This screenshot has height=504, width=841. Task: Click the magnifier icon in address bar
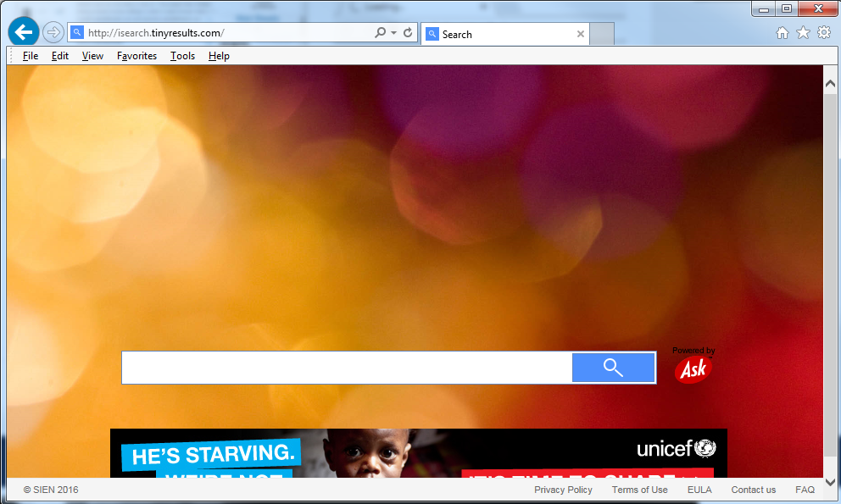[381, 33]
